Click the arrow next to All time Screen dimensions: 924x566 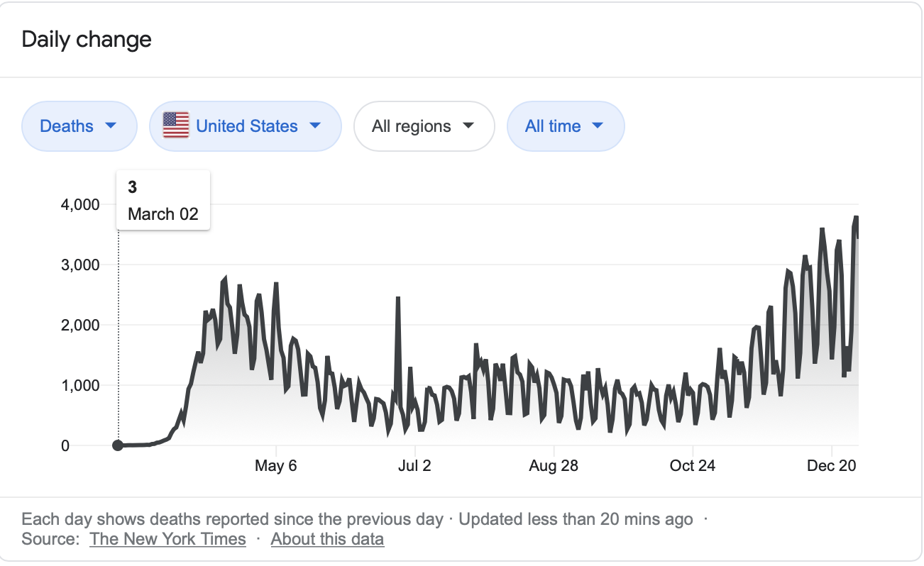pyautogui.click(x=597, y=126)
